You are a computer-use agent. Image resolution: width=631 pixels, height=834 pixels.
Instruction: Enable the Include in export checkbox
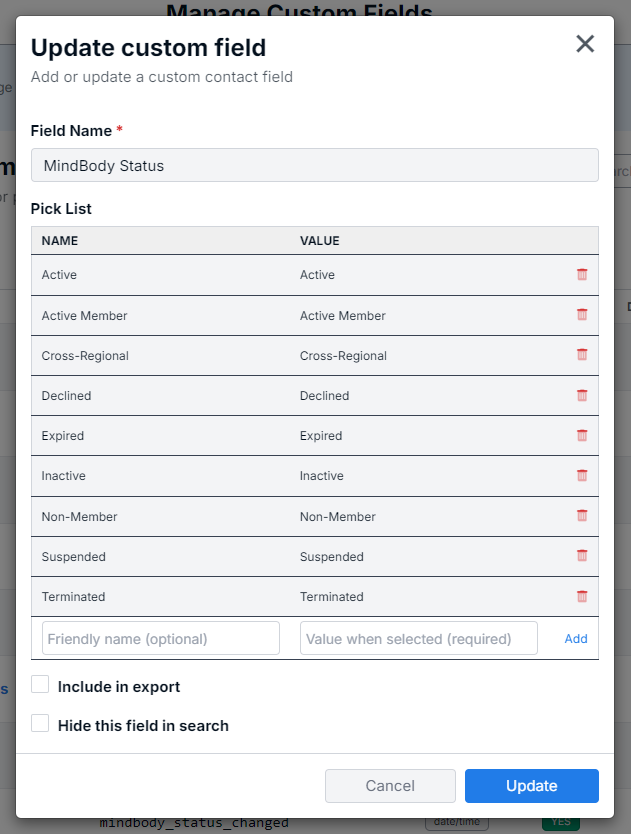click(40, 685)
